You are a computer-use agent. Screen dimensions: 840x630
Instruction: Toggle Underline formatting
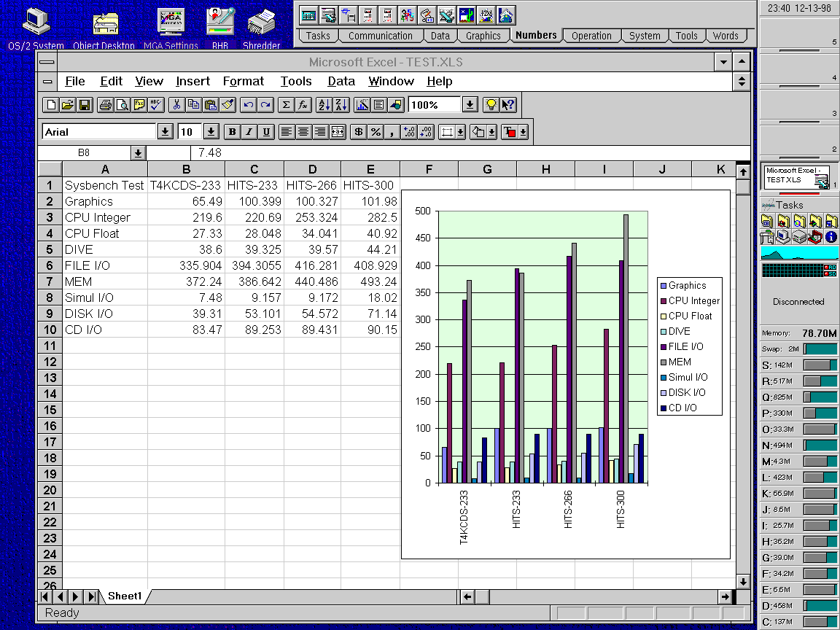coord(266,132)
